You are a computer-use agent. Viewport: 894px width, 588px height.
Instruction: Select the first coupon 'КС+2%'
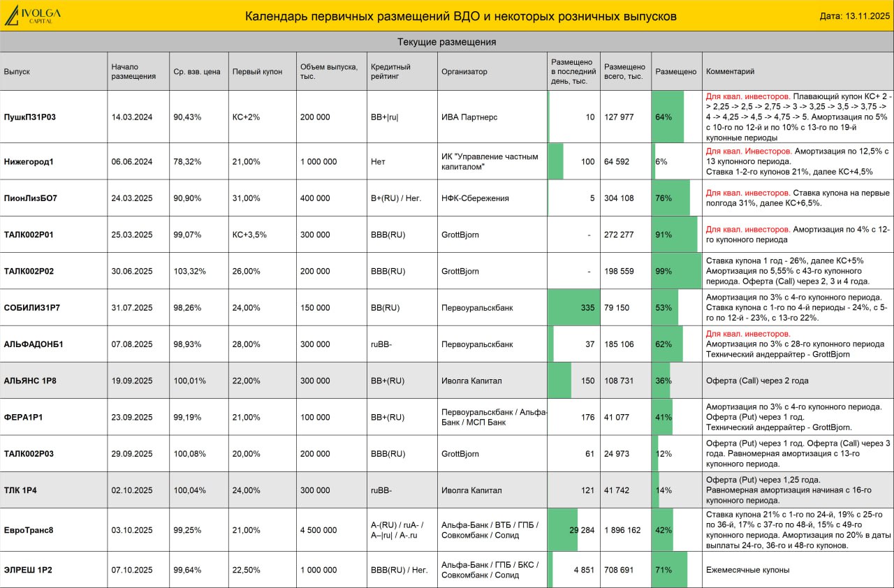click(246, 117)
